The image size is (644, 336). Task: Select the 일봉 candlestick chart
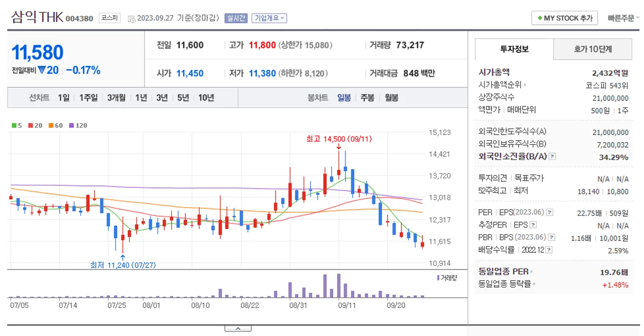344,98
